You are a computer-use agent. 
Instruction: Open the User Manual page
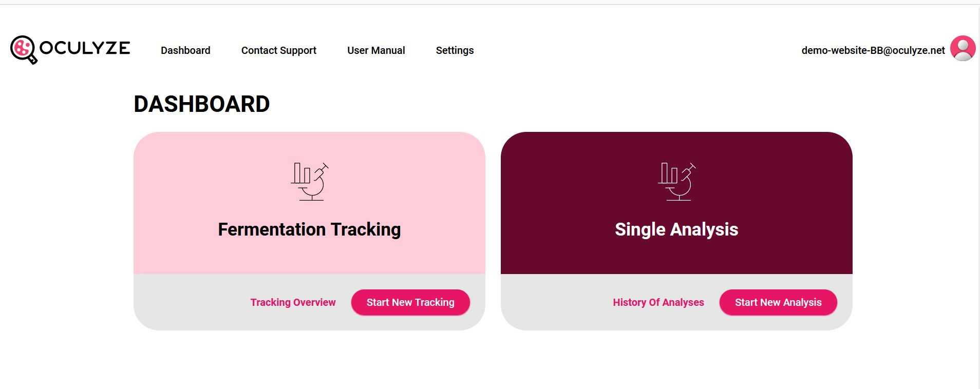point(376,50)
